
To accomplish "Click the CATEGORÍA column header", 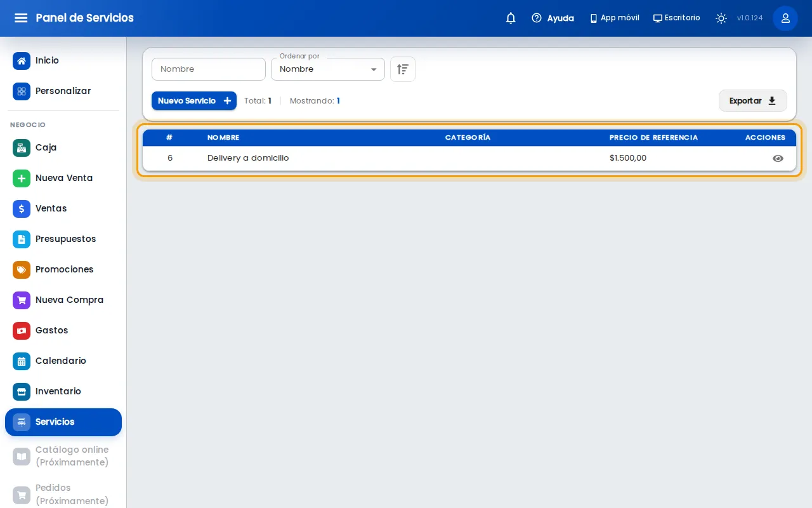I will [x=468, y=138].
